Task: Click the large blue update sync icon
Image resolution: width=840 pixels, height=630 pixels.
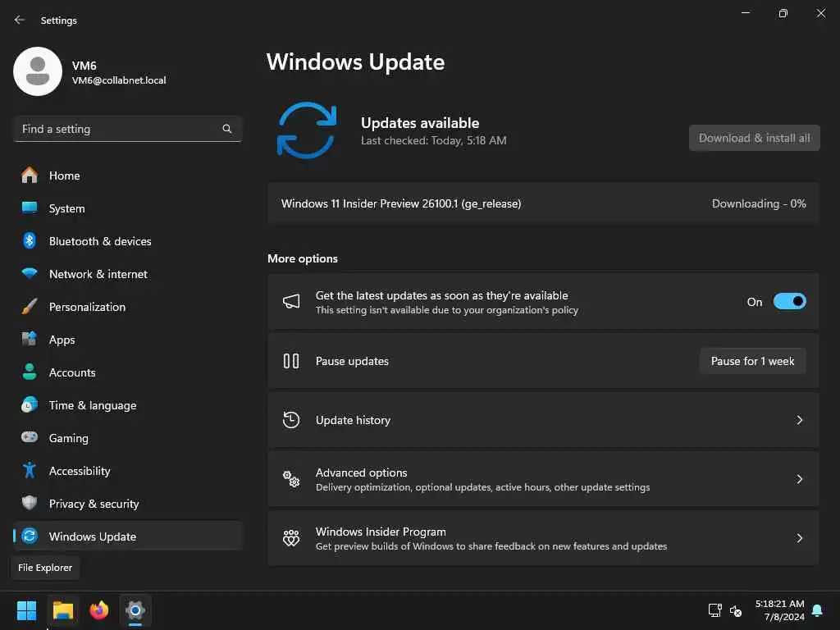Action: tap(307, 130)
